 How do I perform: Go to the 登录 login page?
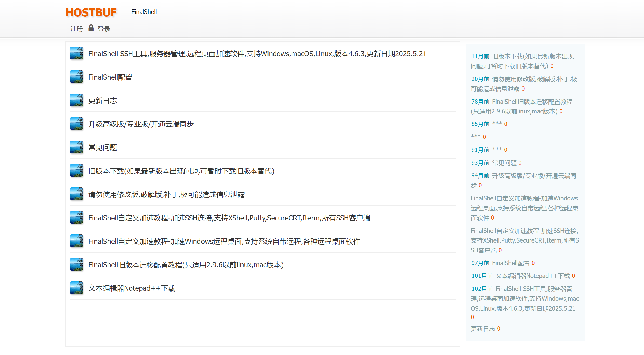[104, 29]
